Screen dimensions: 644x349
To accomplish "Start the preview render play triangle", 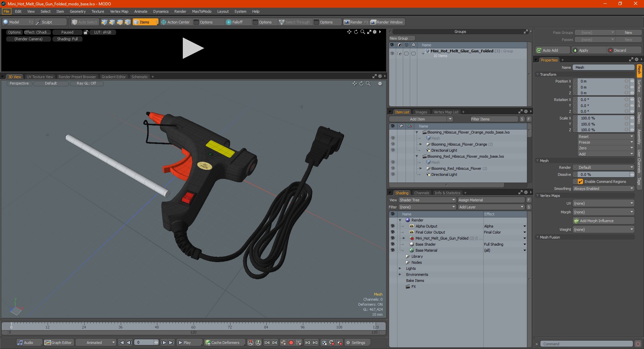I will coord(193,48).
